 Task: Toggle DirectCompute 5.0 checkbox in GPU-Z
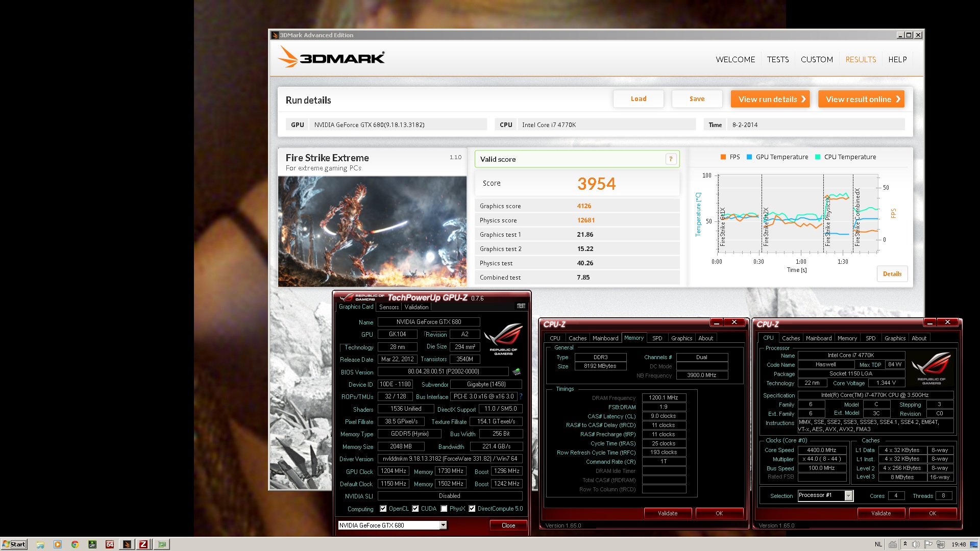(472, 509)
